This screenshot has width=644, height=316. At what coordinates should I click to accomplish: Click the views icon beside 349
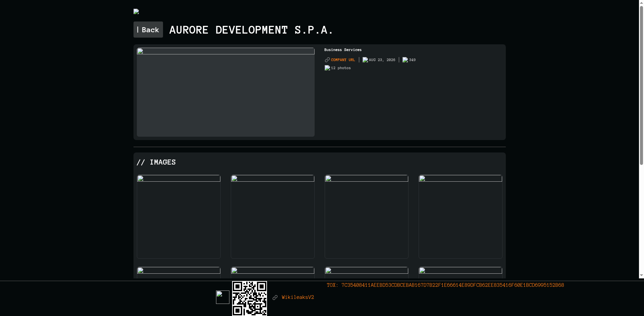[x=405, y=60]
